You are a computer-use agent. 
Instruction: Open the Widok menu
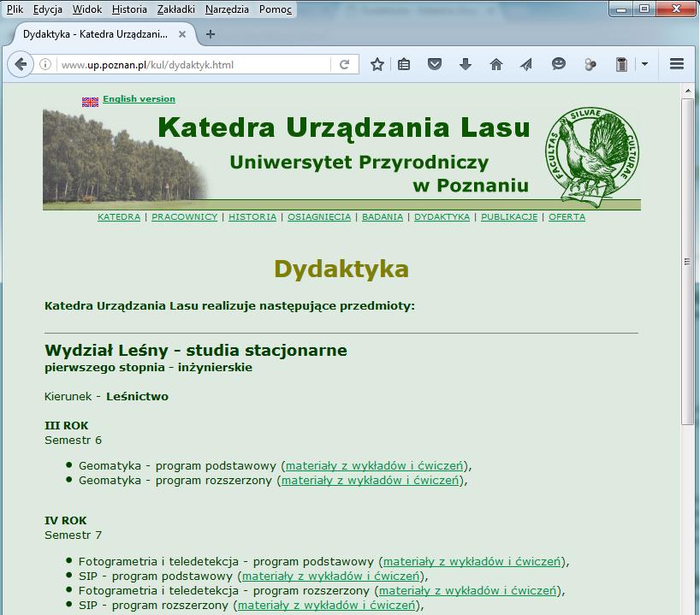(87, 9)
